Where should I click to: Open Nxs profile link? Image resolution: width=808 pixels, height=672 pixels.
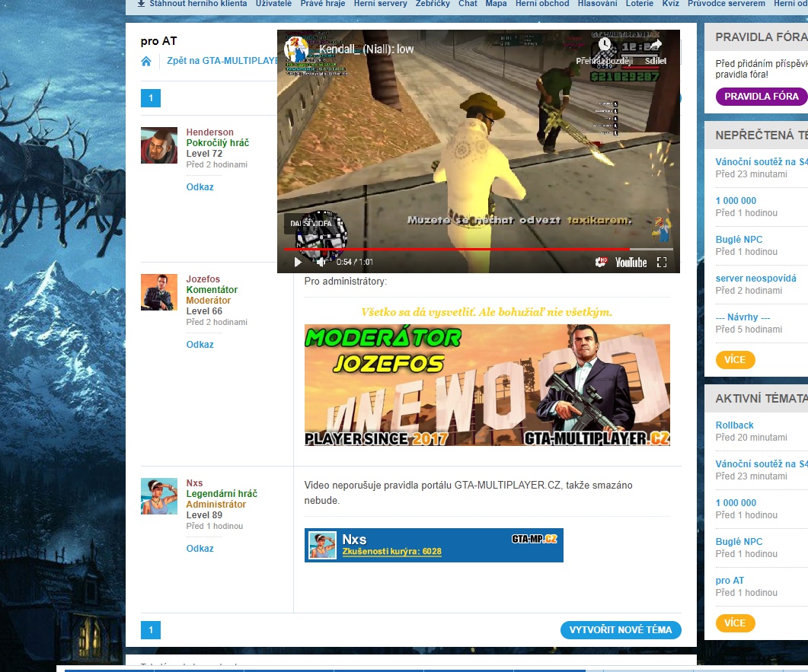pos(194,483)
